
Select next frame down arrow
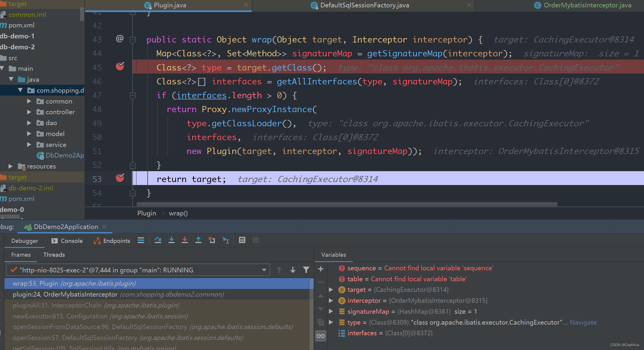click(293, 270)
